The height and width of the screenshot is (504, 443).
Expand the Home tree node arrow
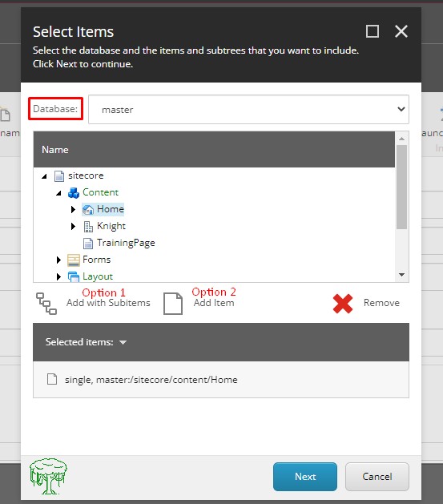click(73, 210)
